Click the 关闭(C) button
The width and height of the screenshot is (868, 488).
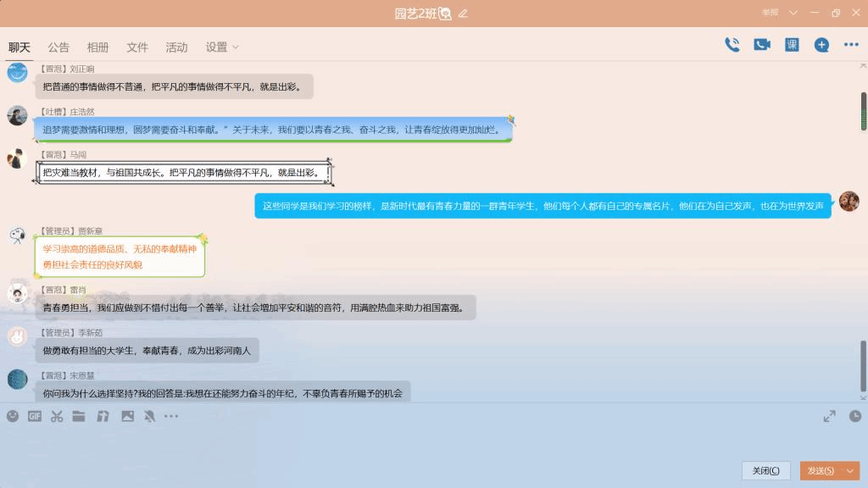click(765, 470)
